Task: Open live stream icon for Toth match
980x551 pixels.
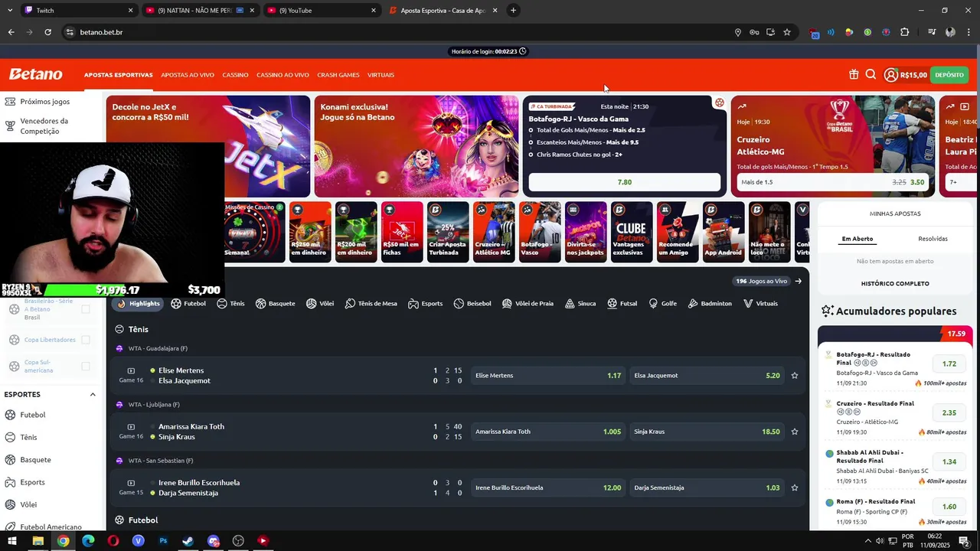Action: [131, 426]
